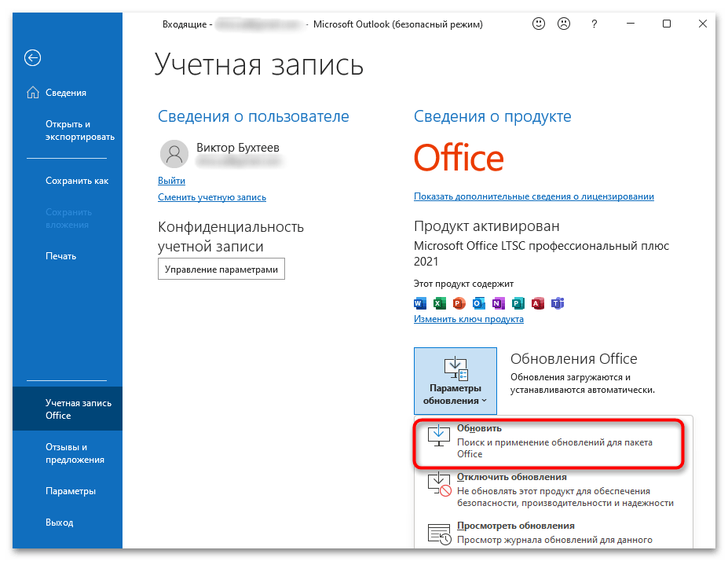Click the back arrow icon
This screenshot has width=728, height=561.
(x=32, y=58)
